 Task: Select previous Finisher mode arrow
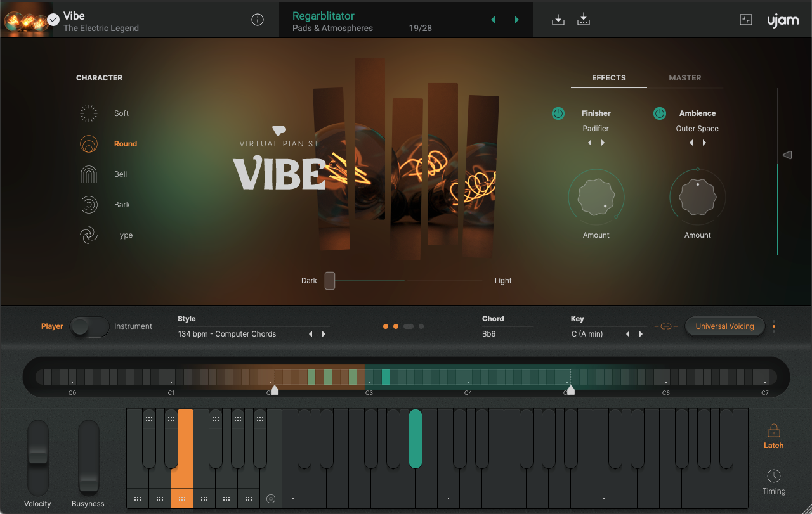pyautogui.click(x=590, y=143)
